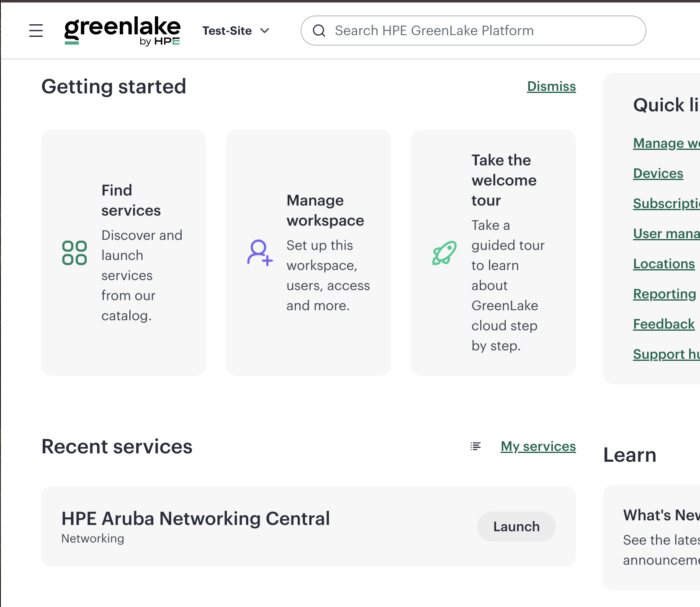Click the Recent services heading
Image resolution: width=700 pixels, height=607 pixels.
(117, 446)
